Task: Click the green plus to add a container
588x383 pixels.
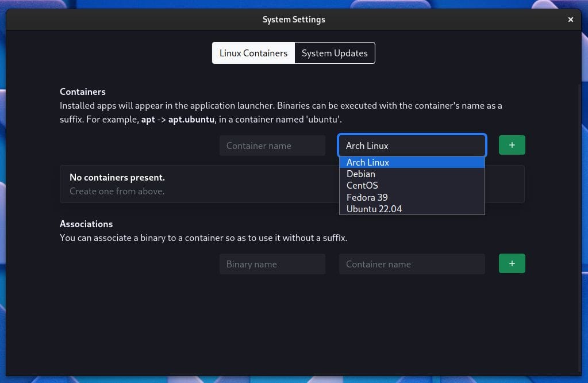Action: click(512, 145)
